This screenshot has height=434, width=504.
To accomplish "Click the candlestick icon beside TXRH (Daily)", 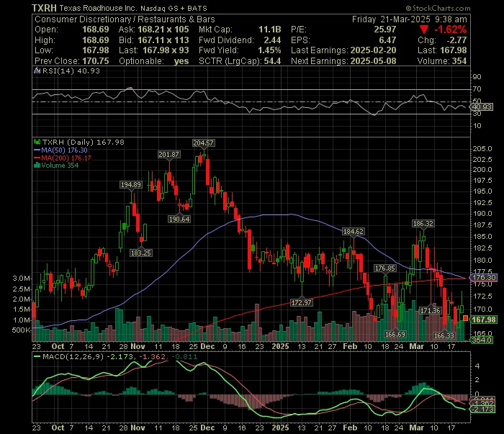I will (x=37, y=142).
